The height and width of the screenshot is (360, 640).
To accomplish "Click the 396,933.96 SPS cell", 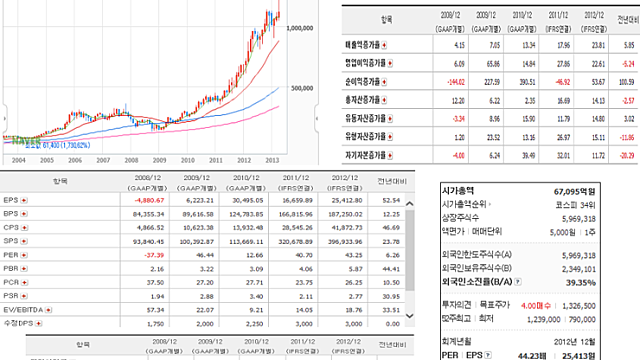I will [345, 242].
